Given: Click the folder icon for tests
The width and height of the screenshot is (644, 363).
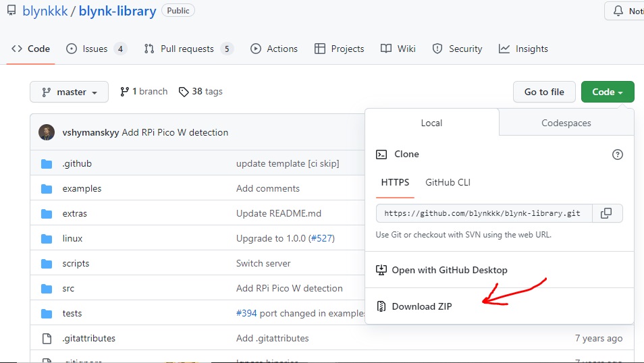Looking at the screenshot, I should (x=47, y=314).
